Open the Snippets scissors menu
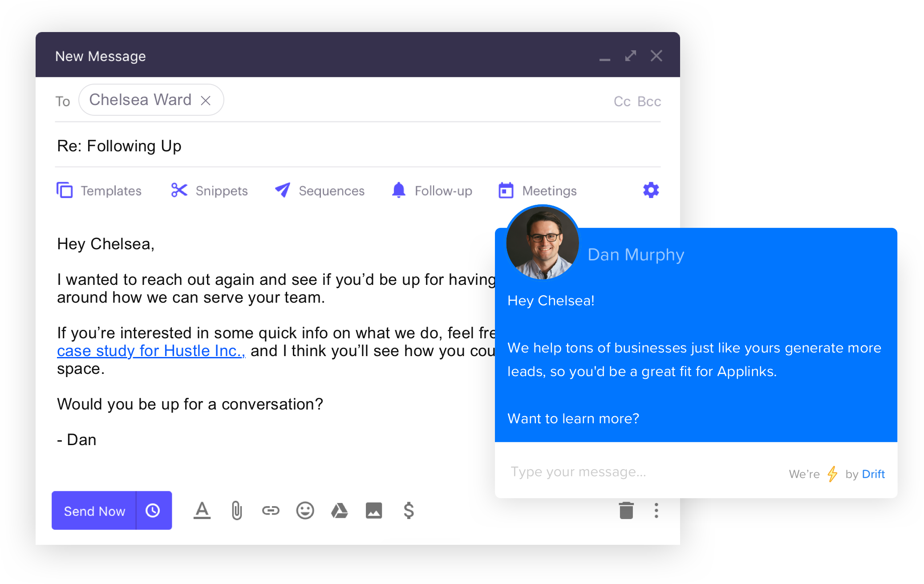Viewport: 924px width, 584px height. coord(209,191)
